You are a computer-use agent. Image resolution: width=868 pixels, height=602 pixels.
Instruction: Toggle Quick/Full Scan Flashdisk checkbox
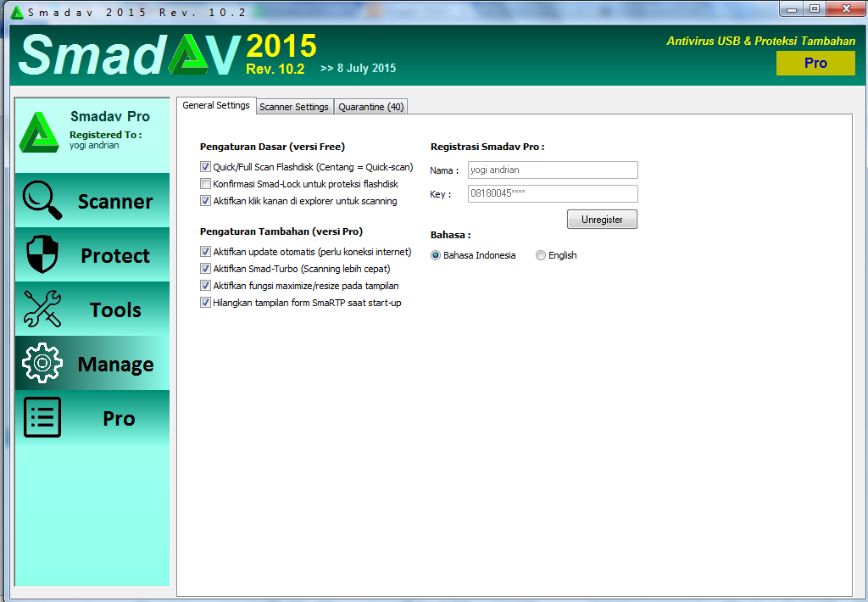(205, 167)
